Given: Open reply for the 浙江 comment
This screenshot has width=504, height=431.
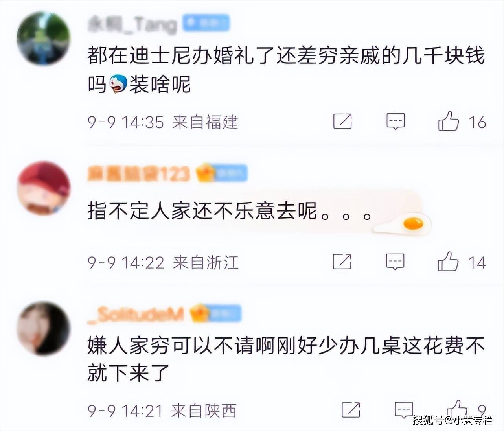Looking at the screenshot, I should click(395, 262).
